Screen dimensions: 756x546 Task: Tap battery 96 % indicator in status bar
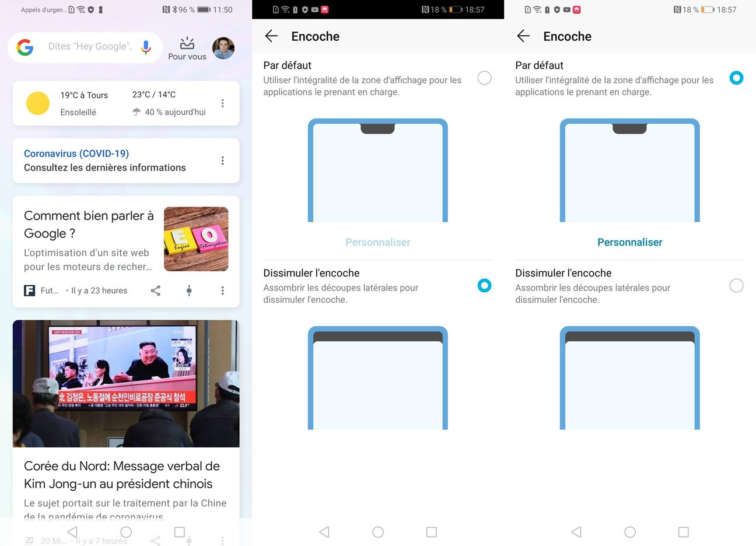[195, 9]
